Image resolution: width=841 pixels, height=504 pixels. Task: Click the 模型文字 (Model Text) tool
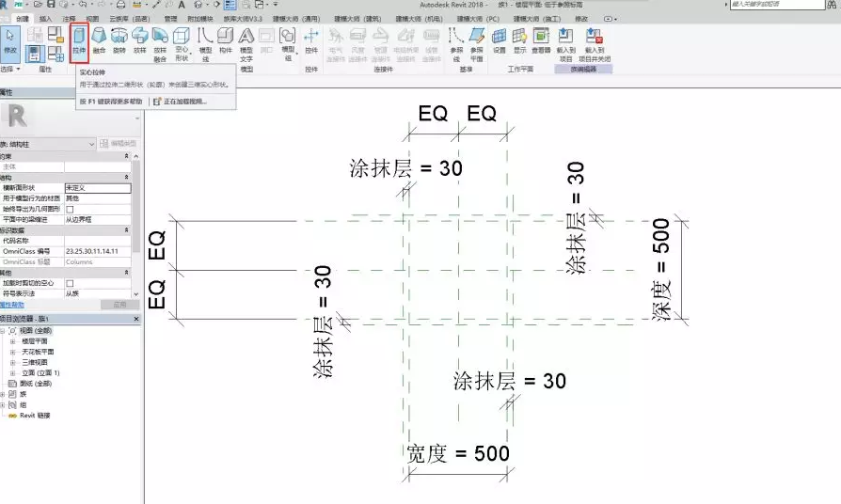coord(246,44)
